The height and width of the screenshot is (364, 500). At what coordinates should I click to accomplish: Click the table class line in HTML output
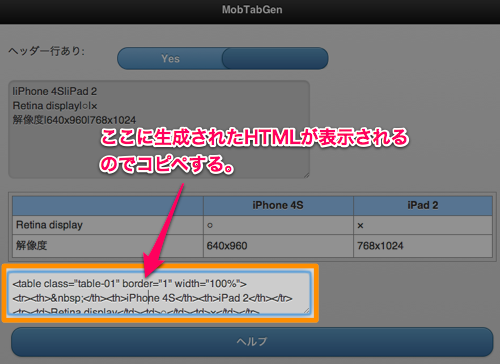[129, 284]
